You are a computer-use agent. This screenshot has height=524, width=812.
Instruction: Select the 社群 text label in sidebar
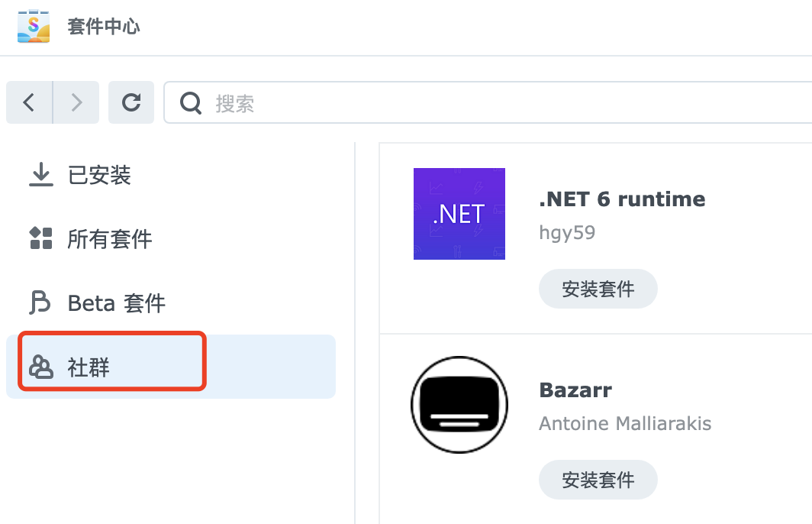click(x=89, y=367)
